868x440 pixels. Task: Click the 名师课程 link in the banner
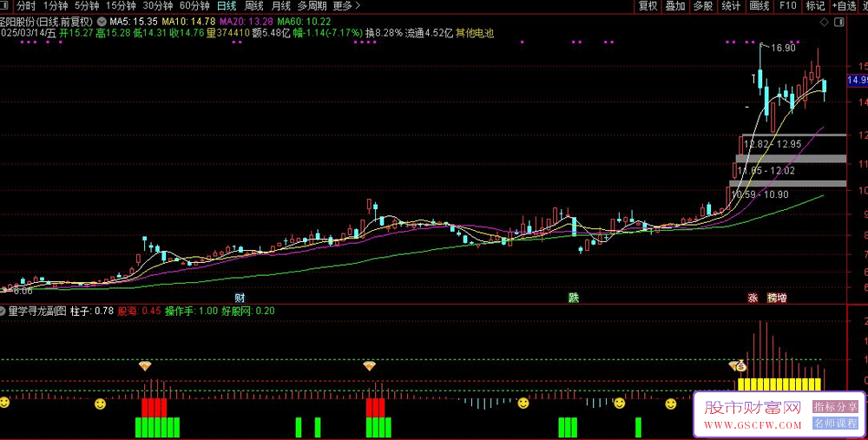(835, 424)
